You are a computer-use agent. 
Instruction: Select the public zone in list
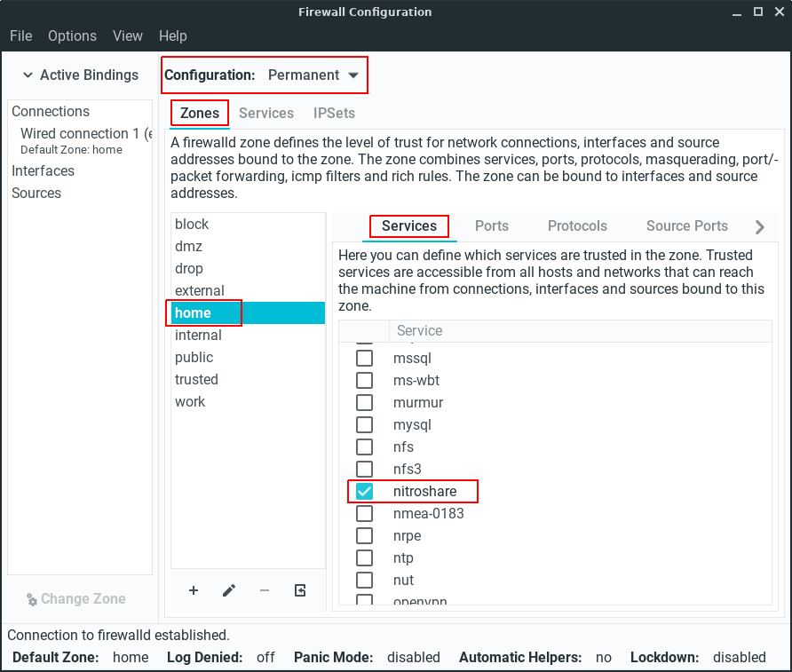tap(194, 357)
